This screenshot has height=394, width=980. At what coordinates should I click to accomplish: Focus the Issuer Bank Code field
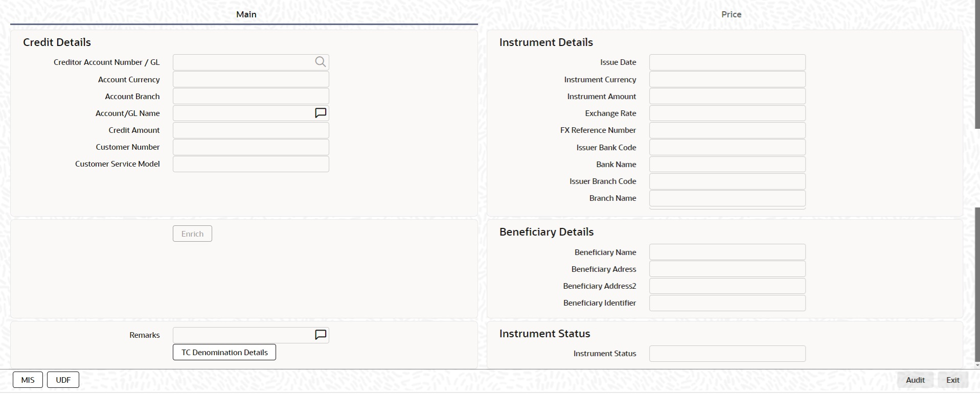727,147
